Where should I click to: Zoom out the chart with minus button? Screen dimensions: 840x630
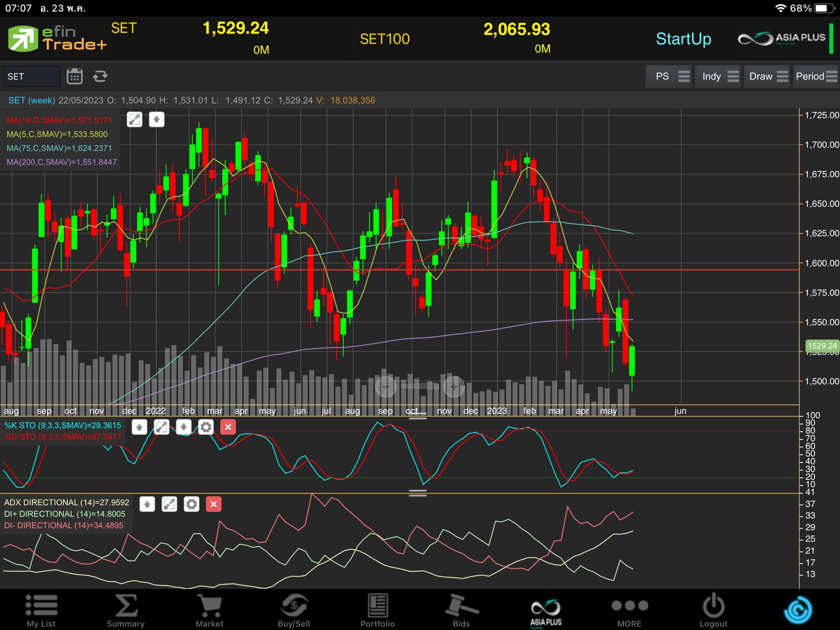[x=385, y=386]
